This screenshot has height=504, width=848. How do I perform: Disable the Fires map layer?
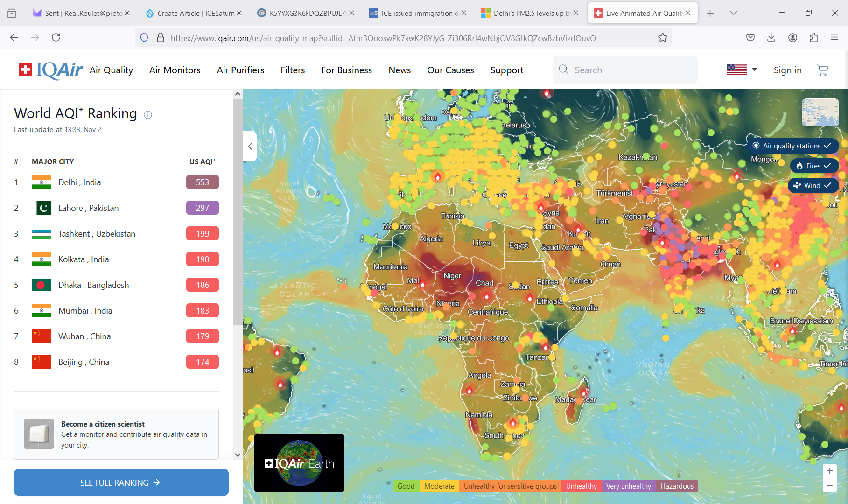pyautogui.click(x=814, y=166)
